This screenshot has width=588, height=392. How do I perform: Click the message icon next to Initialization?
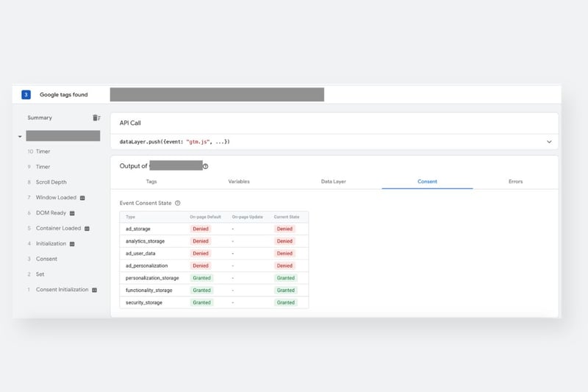tap(72, 244)
